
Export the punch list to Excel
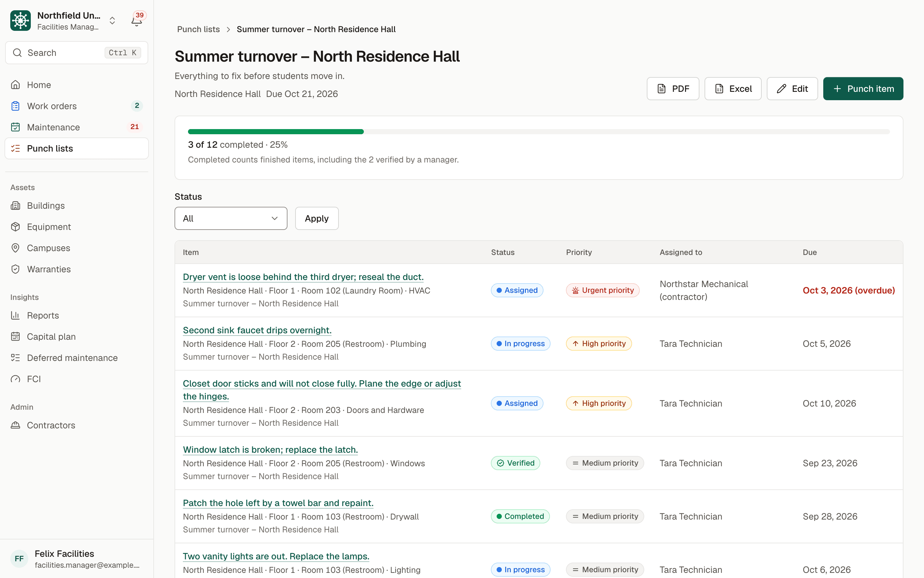point(733,89)
